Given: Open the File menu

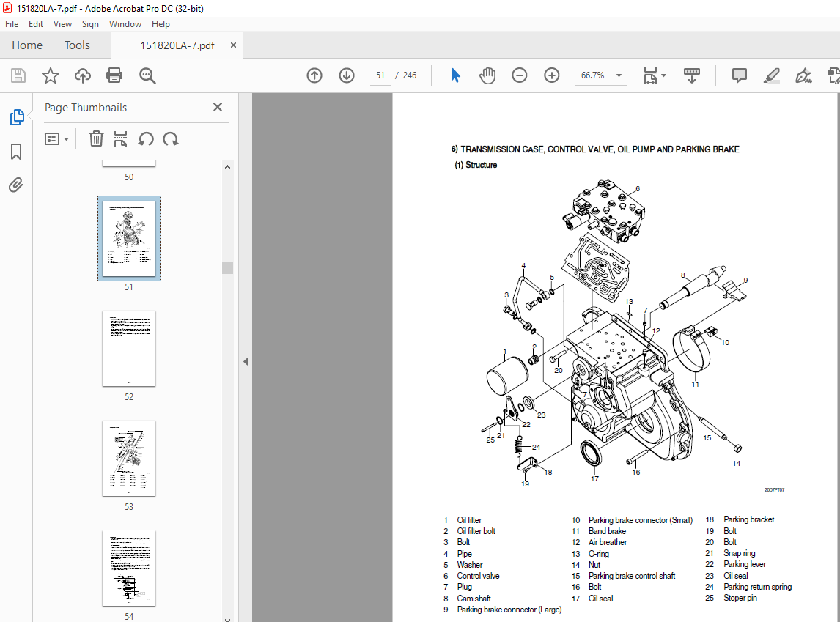Looking at the screenshot, I should [12, 24].
